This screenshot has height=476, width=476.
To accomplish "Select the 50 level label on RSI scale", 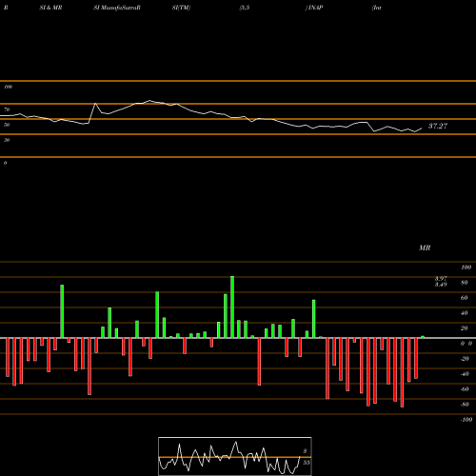I will (7, 125).
